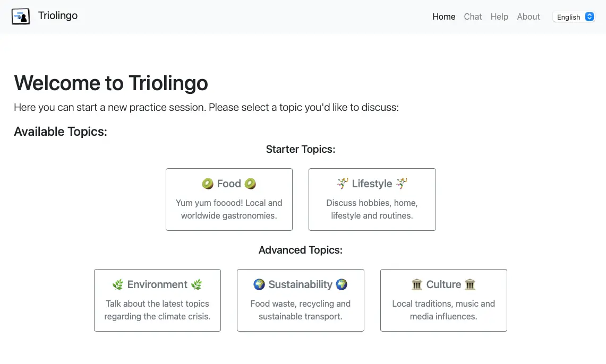The height and width of the screenshot is (364, 606).
Task: Open the Environment topic card
Action: (x=157, y=300)
